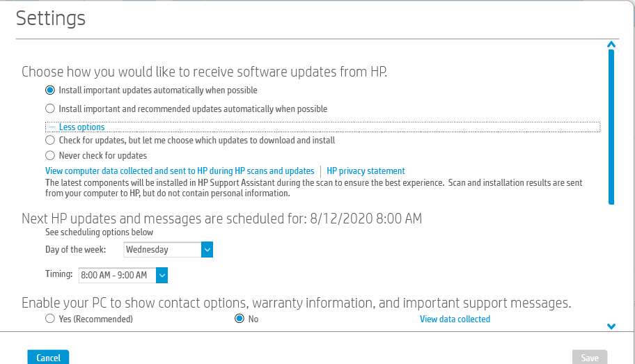The width and height of the screenshot is (635, 364).
Task: Open View computer data collected link
Action: point(180,171)
